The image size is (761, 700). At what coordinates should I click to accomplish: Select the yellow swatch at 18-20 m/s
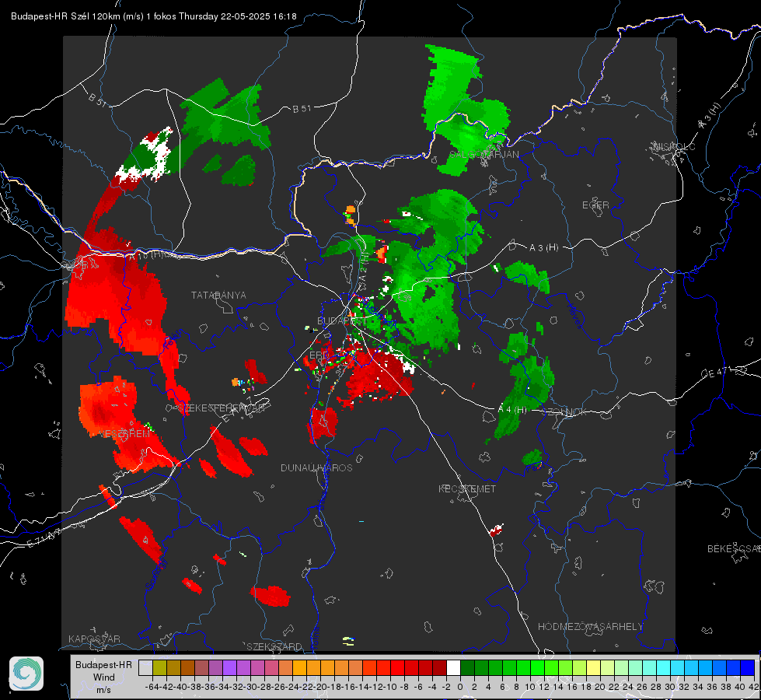click(x=594, y=667)
